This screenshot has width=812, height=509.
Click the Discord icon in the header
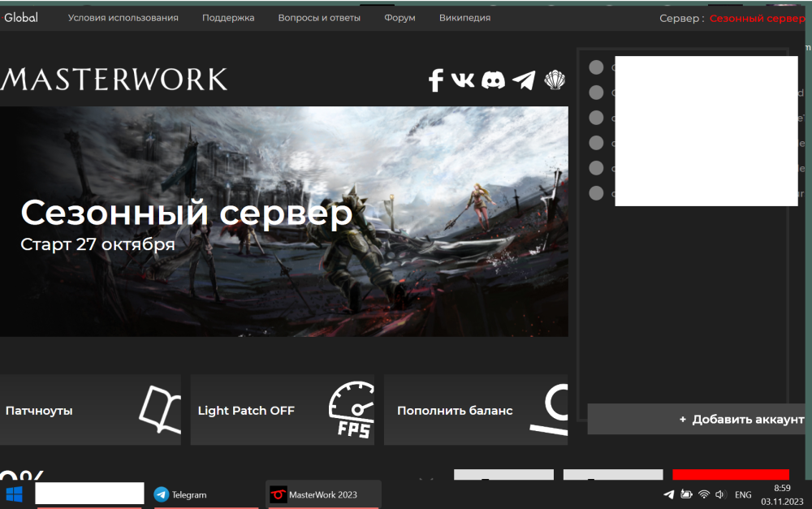tap(493, 80)
